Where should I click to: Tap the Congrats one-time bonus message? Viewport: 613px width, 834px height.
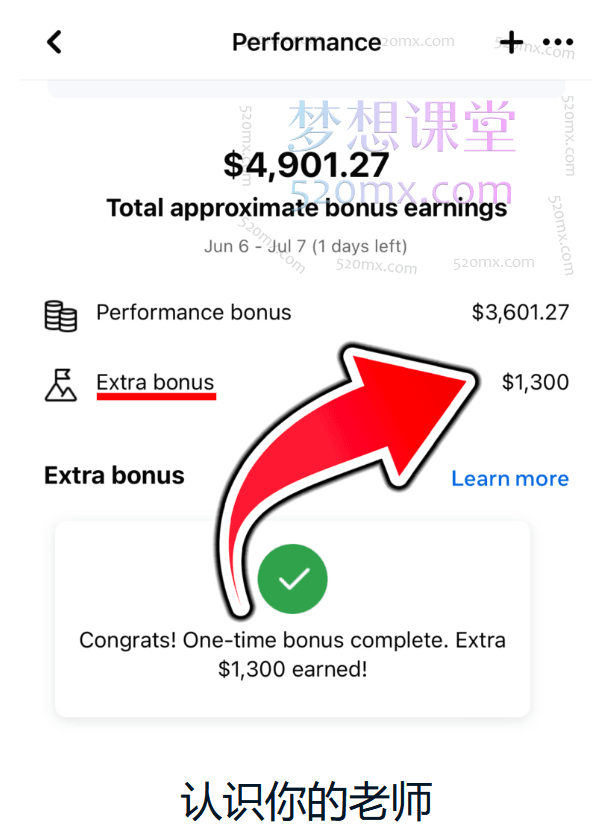pyautogui.click(x=292, y=654)
